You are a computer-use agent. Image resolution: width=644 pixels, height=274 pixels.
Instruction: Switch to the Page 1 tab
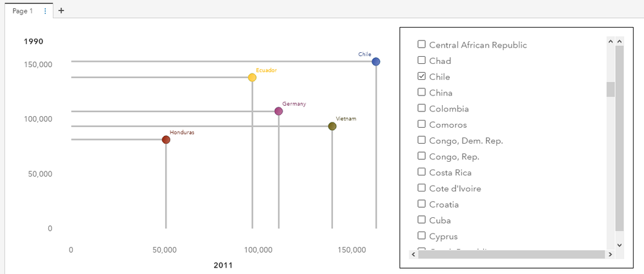23,11
